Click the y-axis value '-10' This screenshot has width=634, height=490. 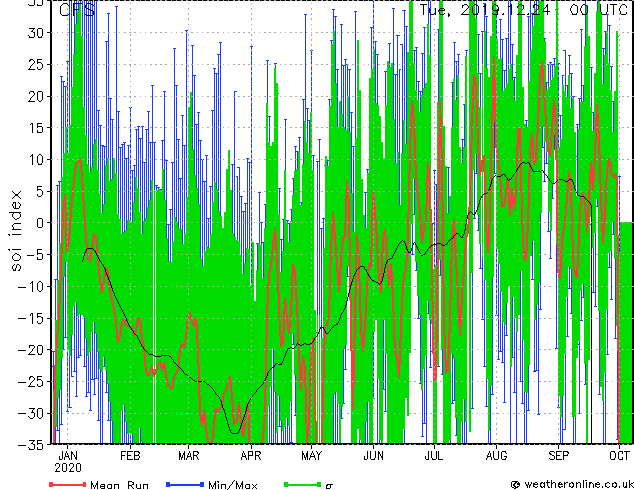[x=31, y=286]
